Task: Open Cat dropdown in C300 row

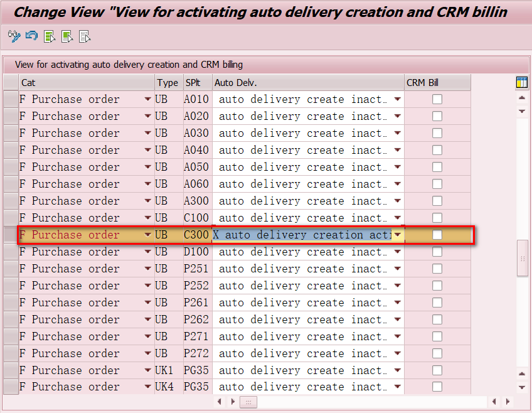Action: click(147, 235)
